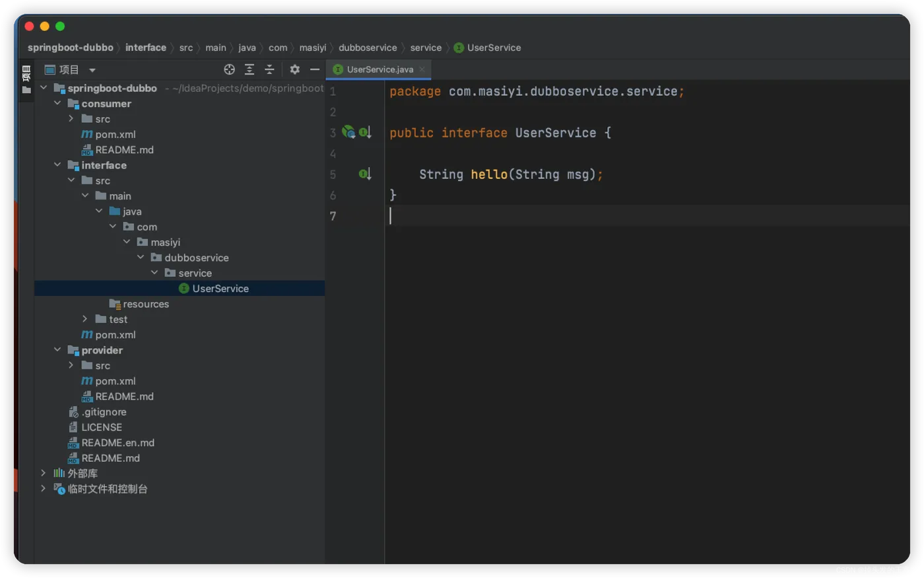Collapse the java folder node
This screenshot has height=578, width=924.
coord(99,211)
